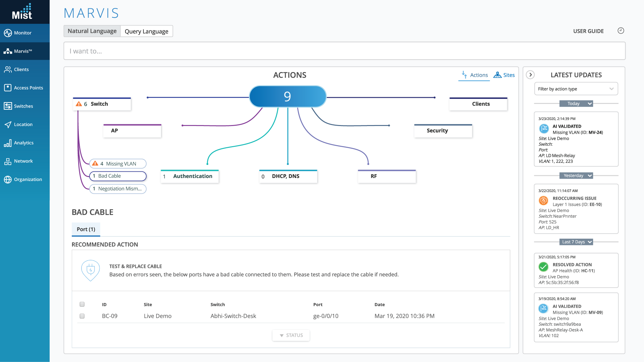
Task: Click the history clock icon
Action: [621, 31]
